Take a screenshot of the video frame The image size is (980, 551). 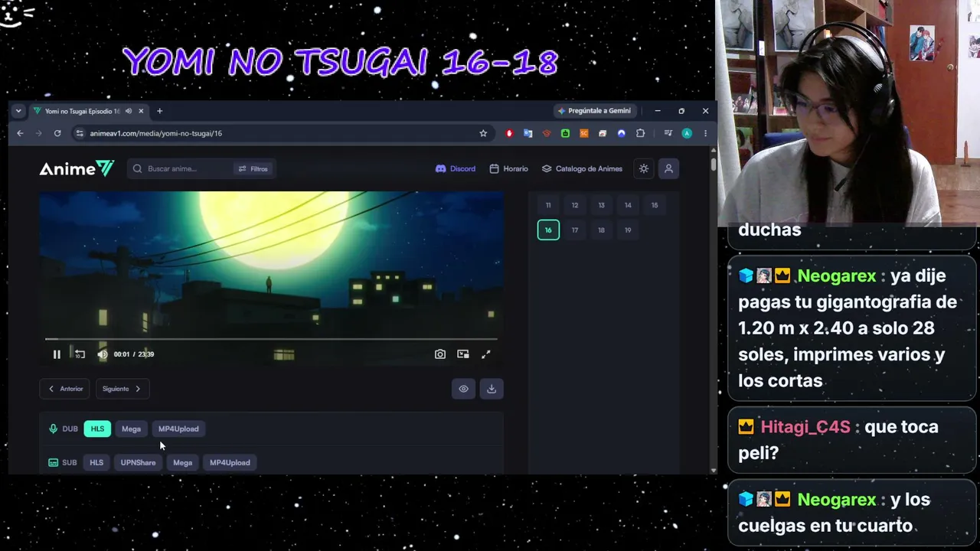coord(440,354)
